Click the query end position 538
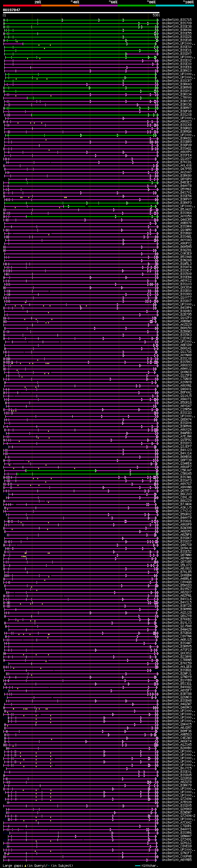 155,15
